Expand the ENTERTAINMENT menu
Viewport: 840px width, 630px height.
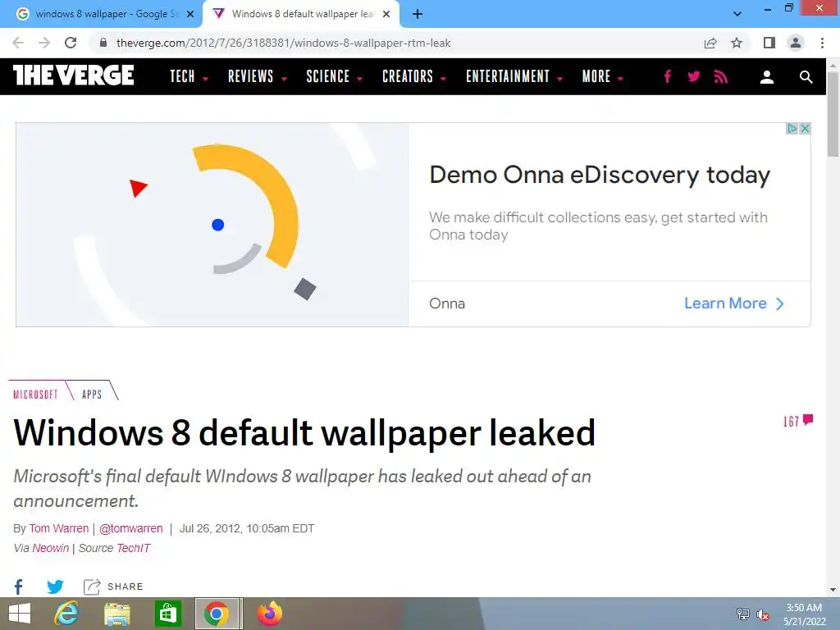[x=514, y=76]
